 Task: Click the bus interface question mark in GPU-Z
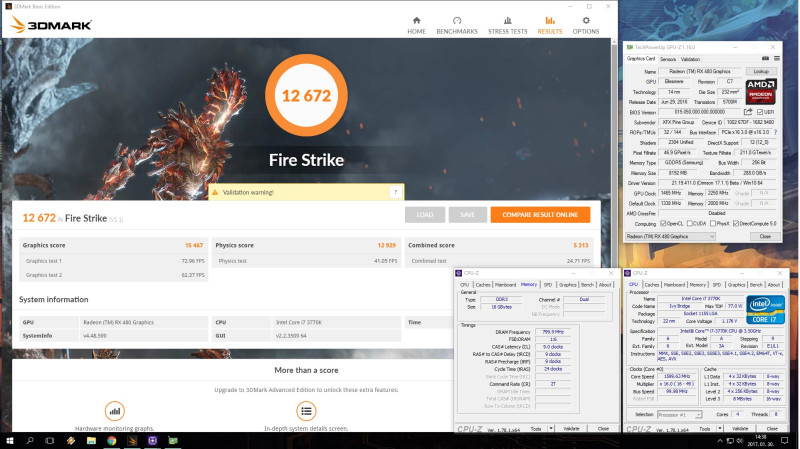coord(776,132)
